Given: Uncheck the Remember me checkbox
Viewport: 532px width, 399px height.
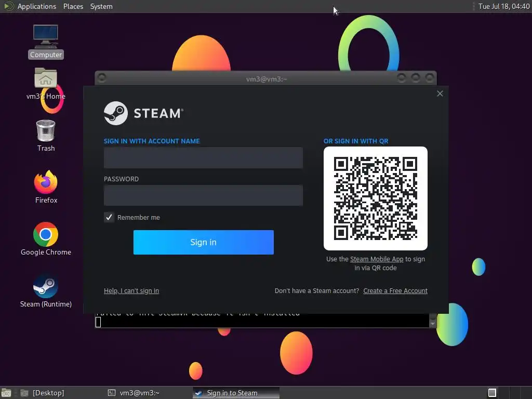Looking at the screenshot, I should tap(109, 218).
